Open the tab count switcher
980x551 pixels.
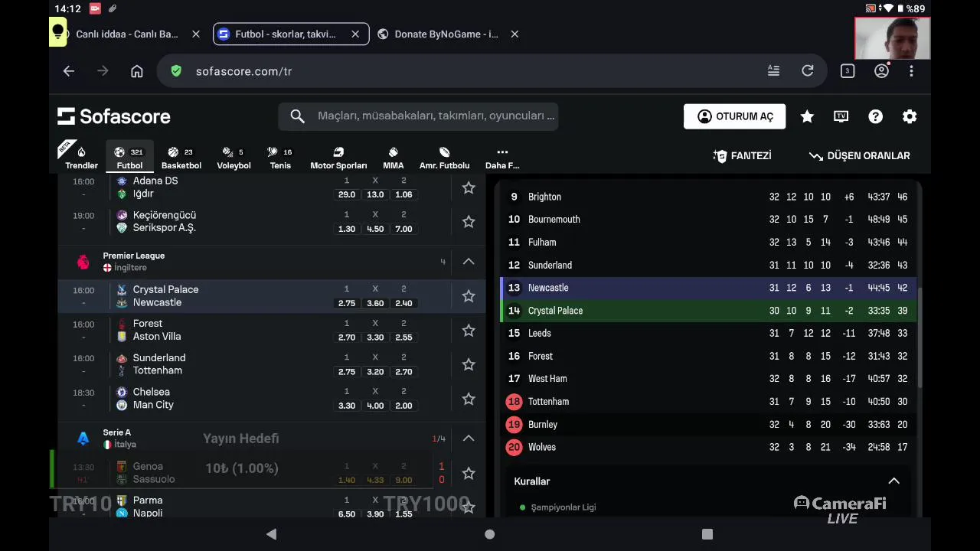(848, 71)
